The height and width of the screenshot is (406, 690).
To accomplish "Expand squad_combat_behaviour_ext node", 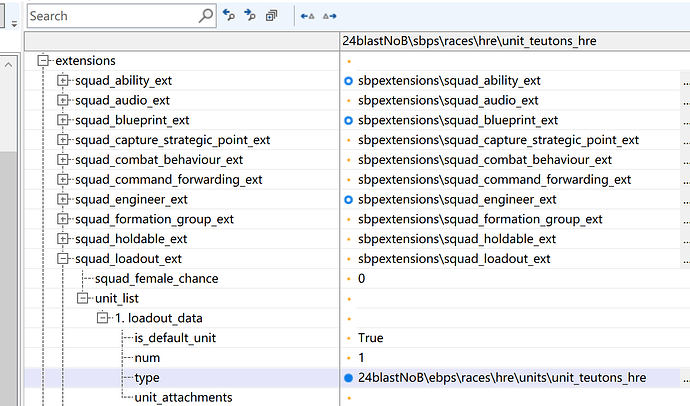I will (x=63, y=160).
